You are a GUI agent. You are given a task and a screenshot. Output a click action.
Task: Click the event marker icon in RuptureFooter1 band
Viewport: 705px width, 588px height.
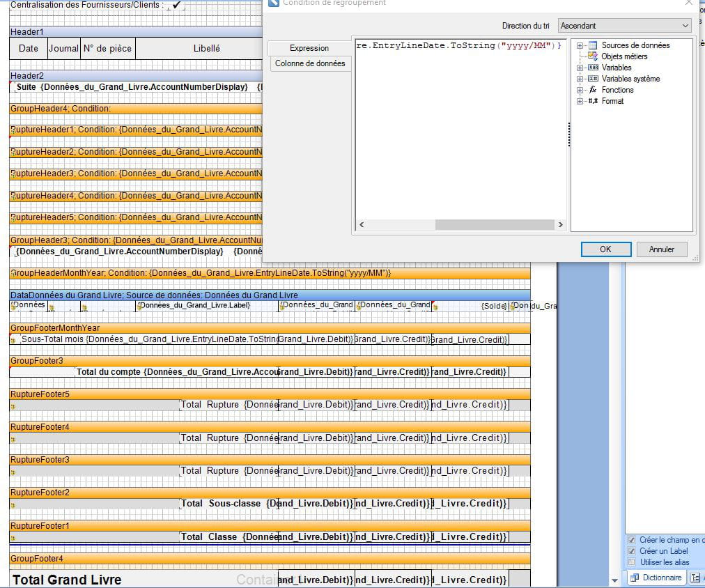[13, 538]
